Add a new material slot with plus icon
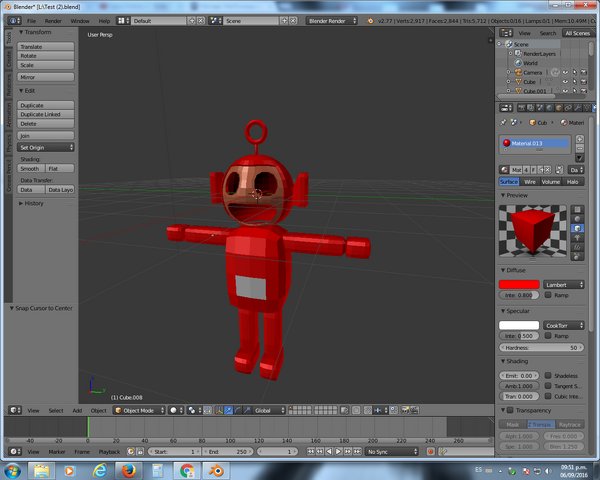Screen dimensions: 600x480 pyautogui.click(x=580, y=139)
